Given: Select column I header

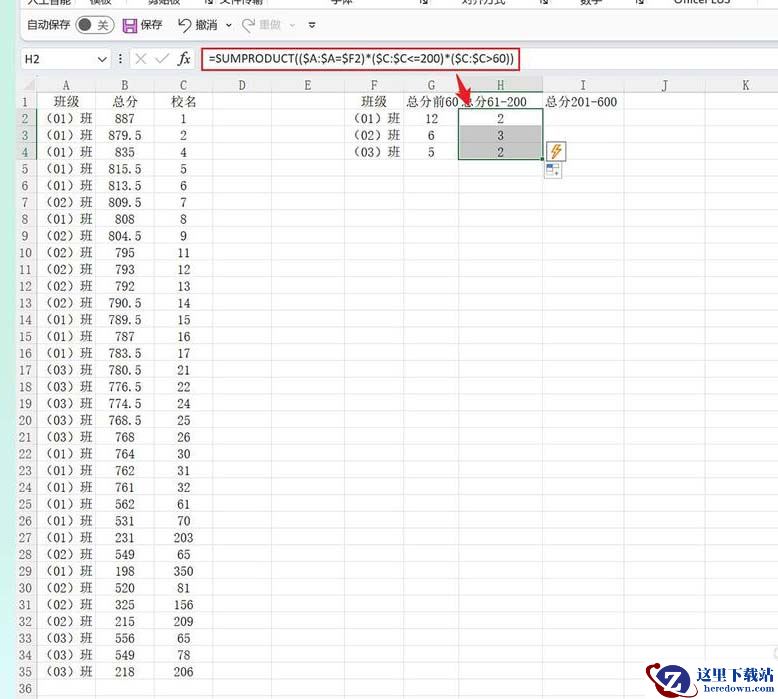Looking at the screenshot, I should 583,85.
